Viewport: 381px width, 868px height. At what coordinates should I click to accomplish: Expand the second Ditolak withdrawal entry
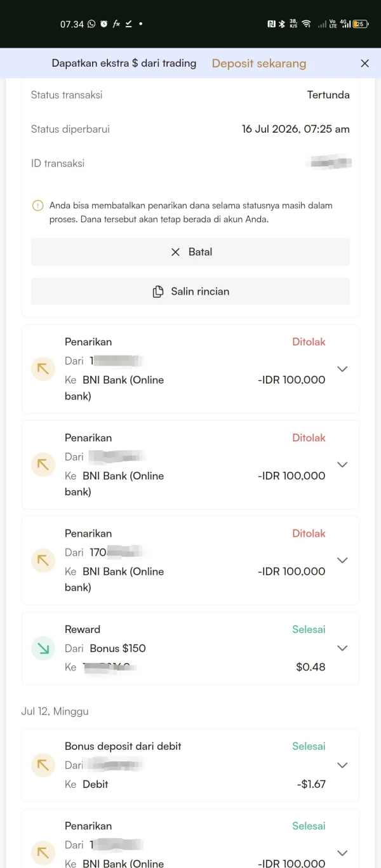(x=342, y=465)
